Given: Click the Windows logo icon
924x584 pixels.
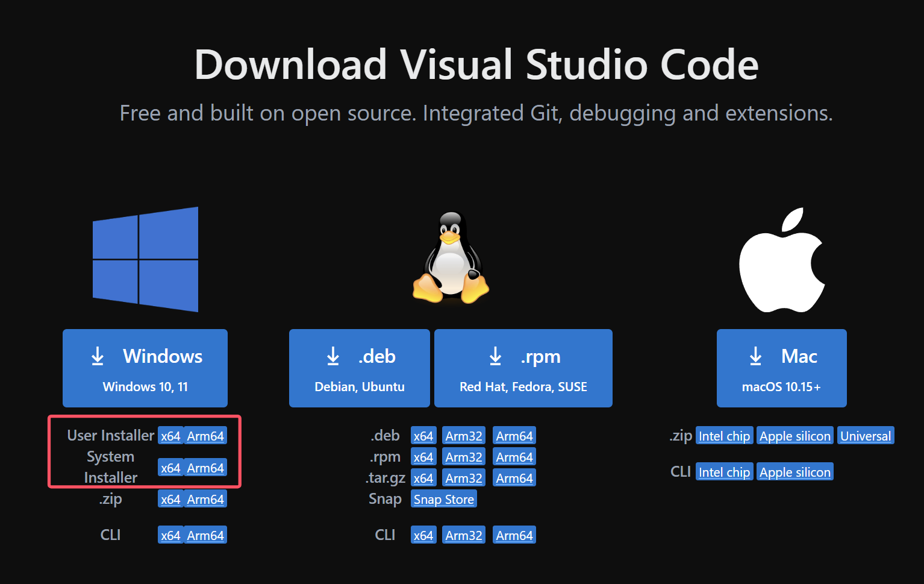Looking at the screenshot, I should tap(145, 259).
